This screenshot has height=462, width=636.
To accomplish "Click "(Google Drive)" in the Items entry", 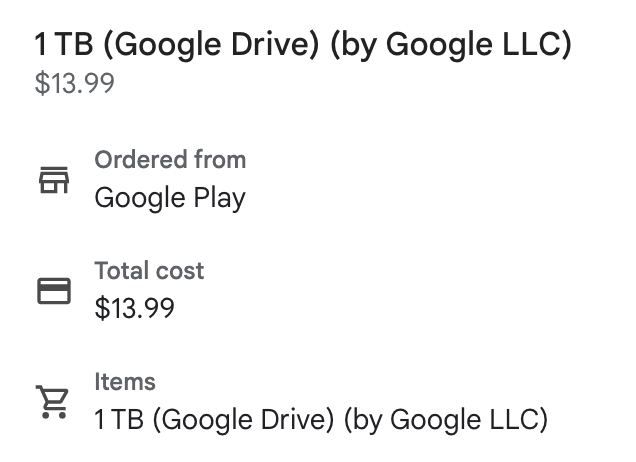I will point(245,419).
